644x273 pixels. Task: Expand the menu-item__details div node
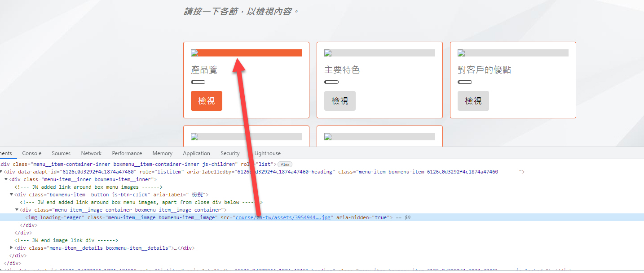coord(12,248)
